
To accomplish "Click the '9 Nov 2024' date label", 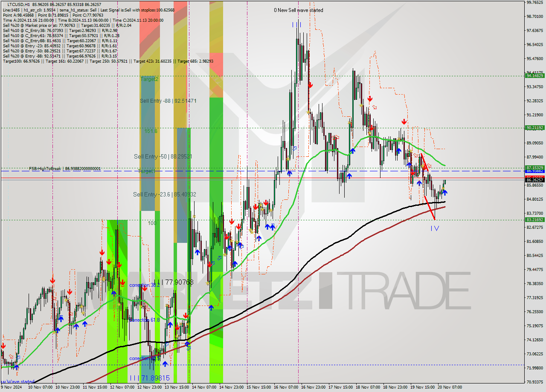I will [x=10, y=387].
